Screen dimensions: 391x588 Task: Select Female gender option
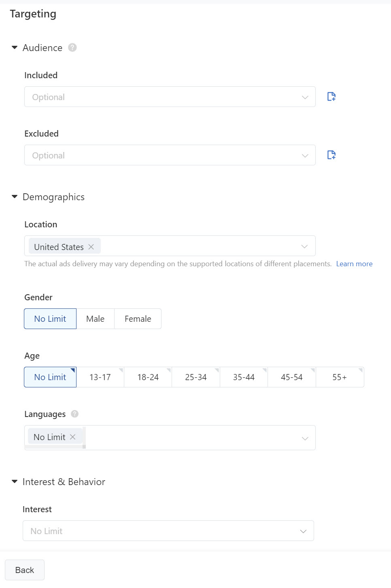click(138, 319)
